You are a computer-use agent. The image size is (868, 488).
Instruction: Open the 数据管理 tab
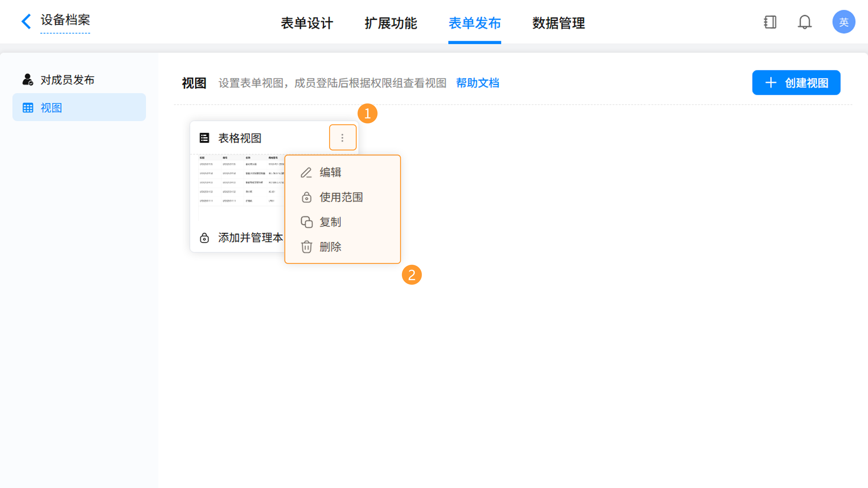pos(558,23)
